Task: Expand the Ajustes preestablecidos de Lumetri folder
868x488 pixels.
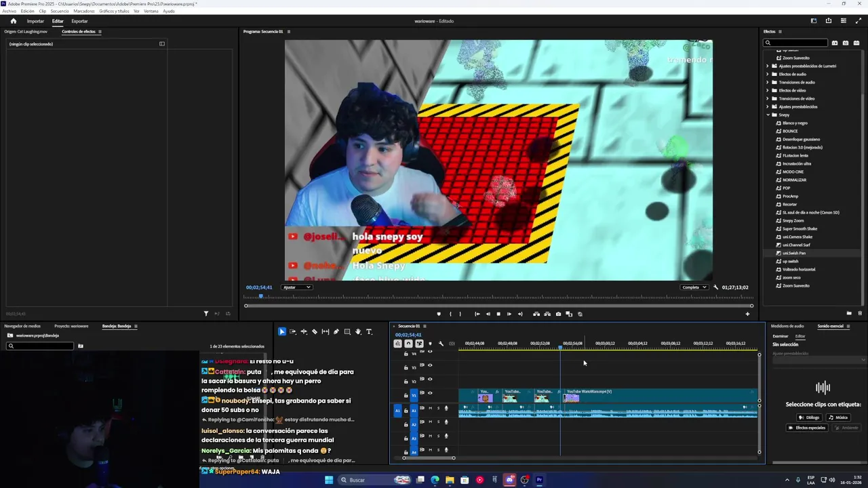Action: 768,66
